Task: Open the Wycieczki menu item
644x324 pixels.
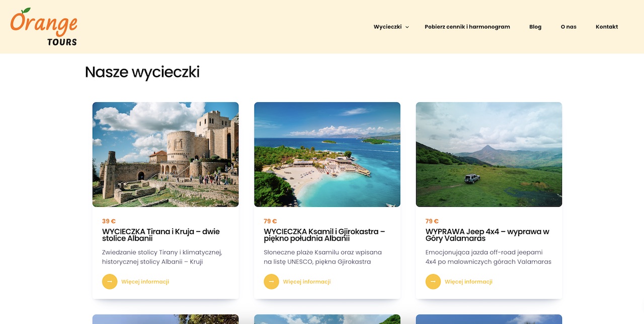Action: [387, 27]
